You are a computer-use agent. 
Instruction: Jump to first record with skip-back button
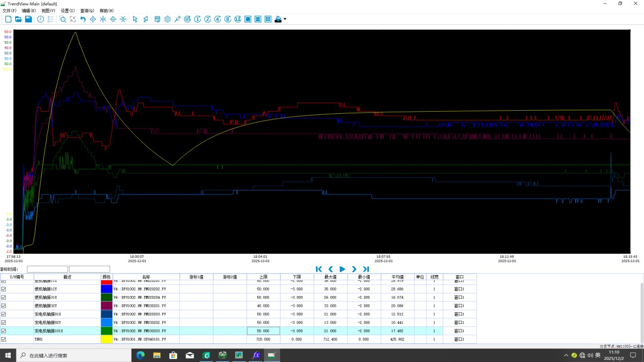tap(319, 269)
